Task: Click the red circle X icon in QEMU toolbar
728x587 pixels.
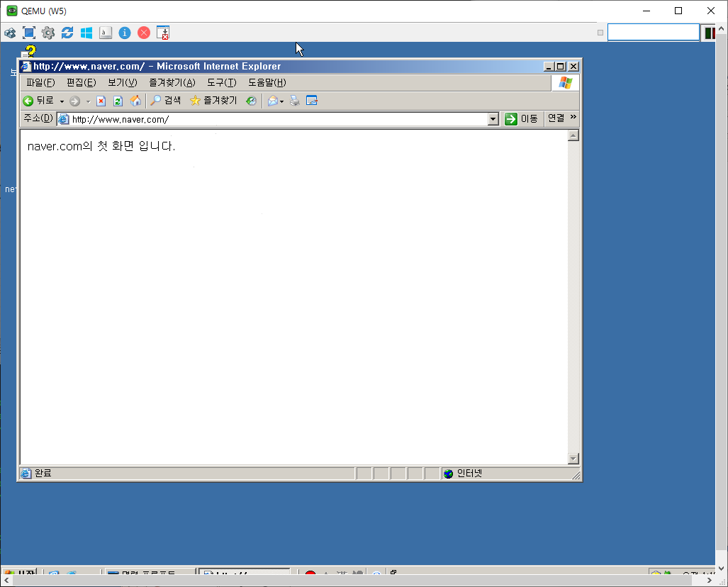Action: coord(144,33)
